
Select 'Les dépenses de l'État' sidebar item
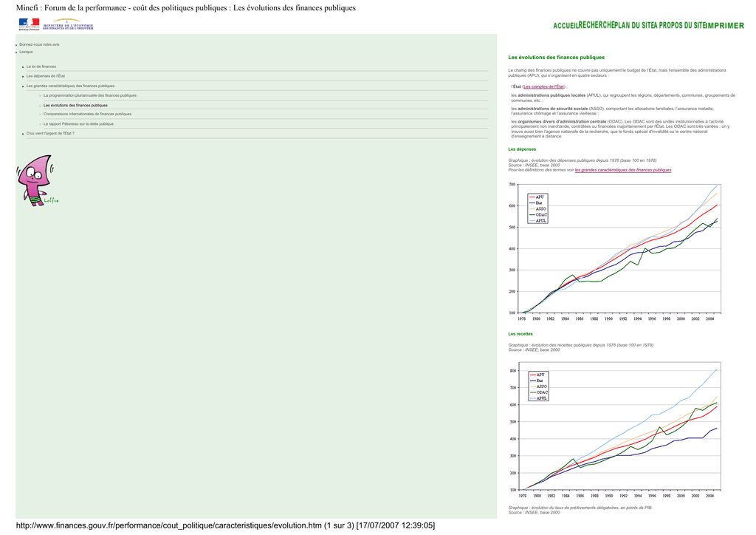(46, 76)
